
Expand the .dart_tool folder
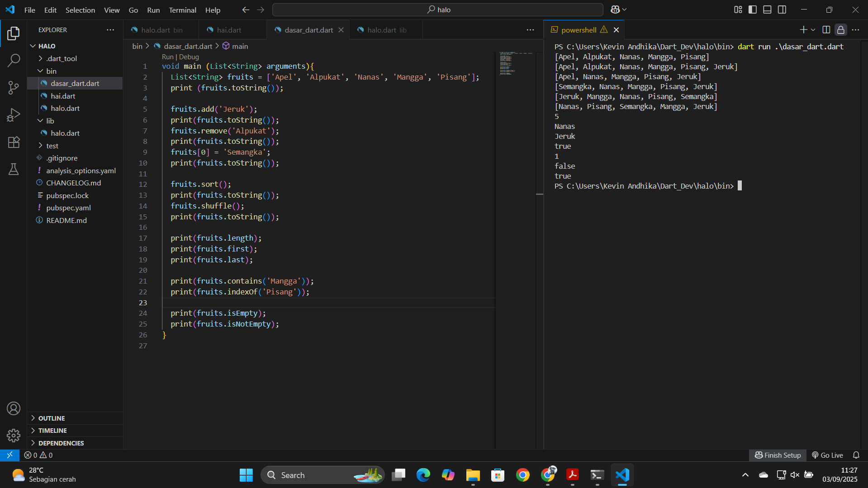click(62, 58)
